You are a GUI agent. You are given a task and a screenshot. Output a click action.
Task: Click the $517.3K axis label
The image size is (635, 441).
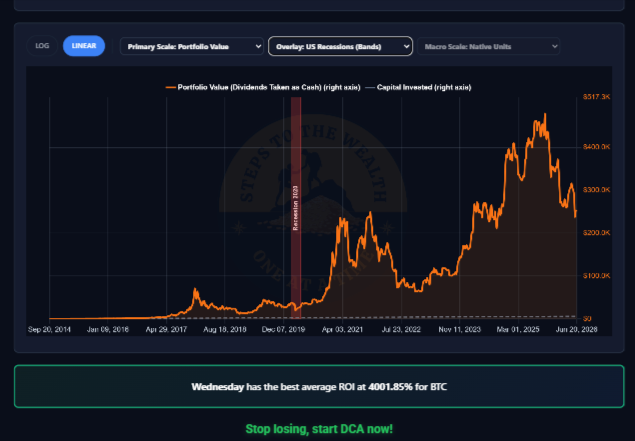click(x=596, y=97)
